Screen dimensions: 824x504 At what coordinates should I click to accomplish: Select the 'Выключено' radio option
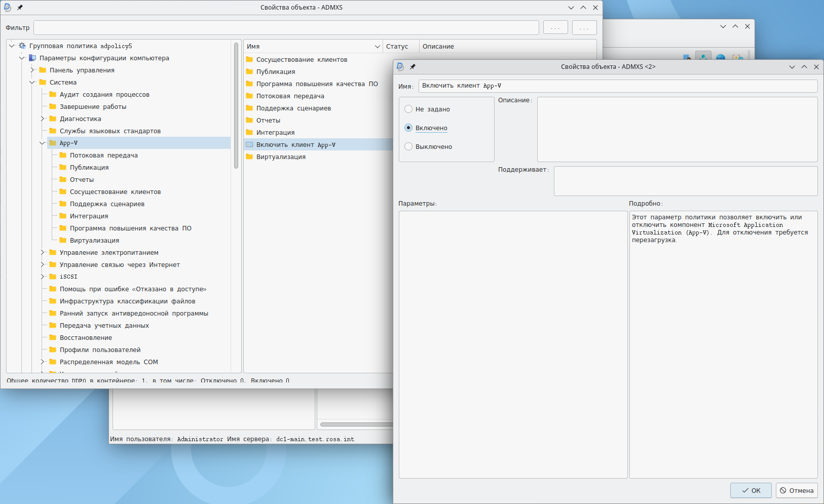coord(408,146)
